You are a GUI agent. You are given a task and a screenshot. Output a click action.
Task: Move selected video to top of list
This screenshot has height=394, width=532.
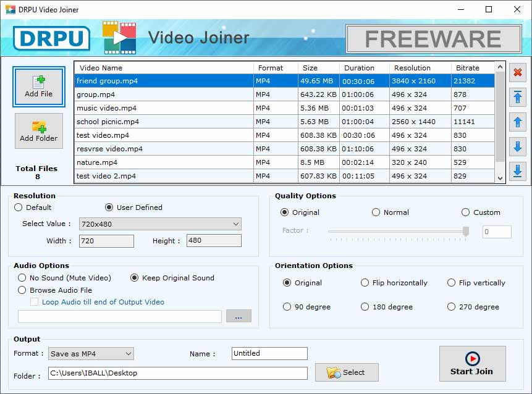(517, 98)
